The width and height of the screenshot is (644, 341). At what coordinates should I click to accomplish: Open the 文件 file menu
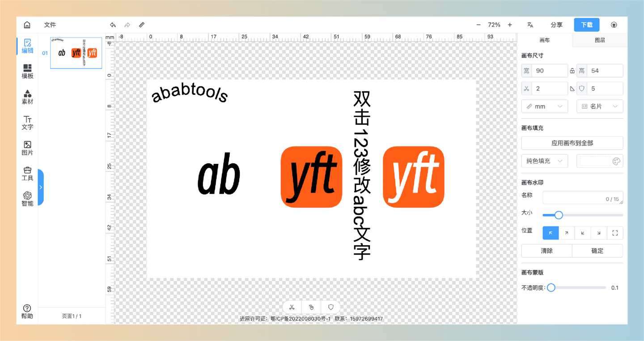(50, 25)
